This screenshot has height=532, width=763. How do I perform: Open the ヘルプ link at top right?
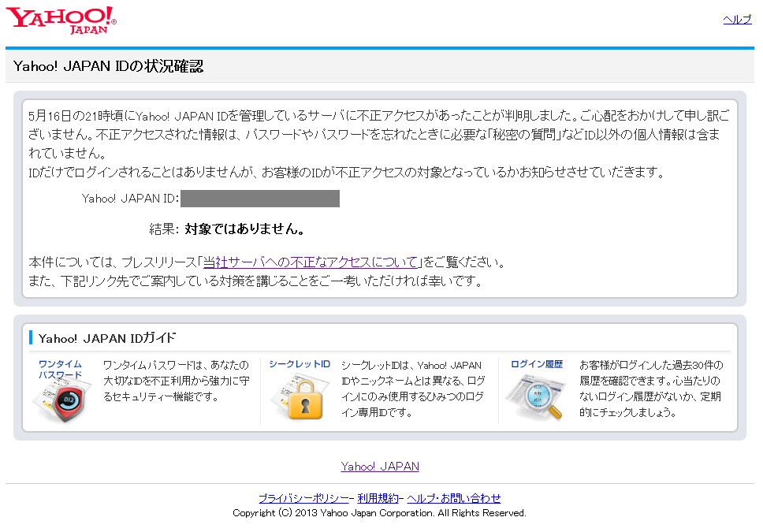click(x=737, y=20)
